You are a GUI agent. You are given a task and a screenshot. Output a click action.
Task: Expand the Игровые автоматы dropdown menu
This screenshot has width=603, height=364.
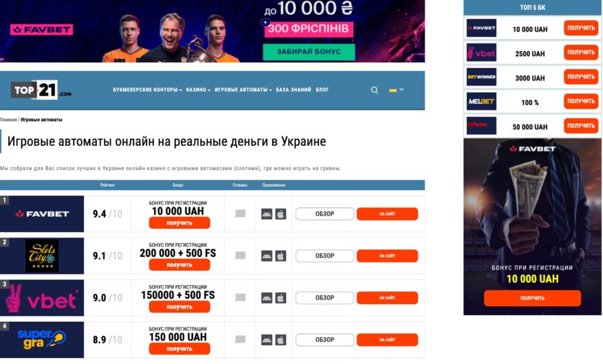[x=243, y=90]
